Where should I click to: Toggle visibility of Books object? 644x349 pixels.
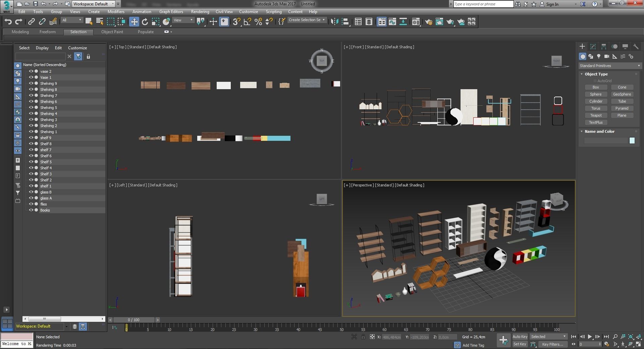coord(31,210)
